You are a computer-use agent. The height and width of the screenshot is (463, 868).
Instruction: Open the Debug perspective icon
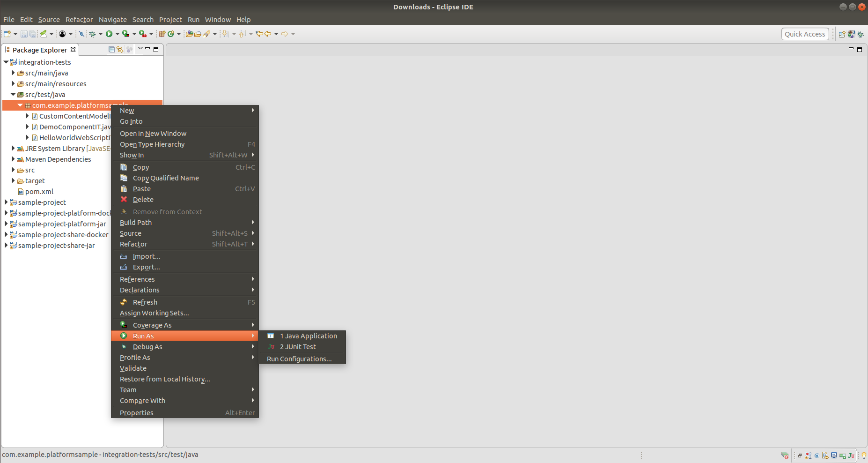(860, 34)
